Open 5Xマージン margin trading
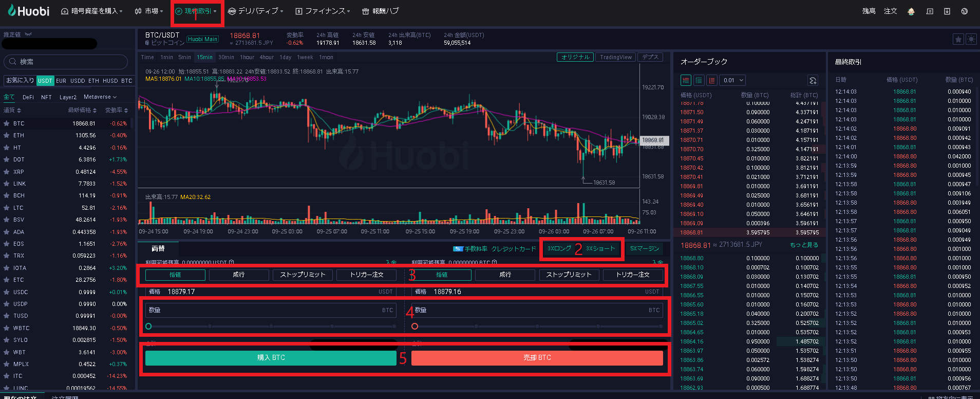Image resolution: width=980 pixels, height=399 pixels. [x=645, y=249]
